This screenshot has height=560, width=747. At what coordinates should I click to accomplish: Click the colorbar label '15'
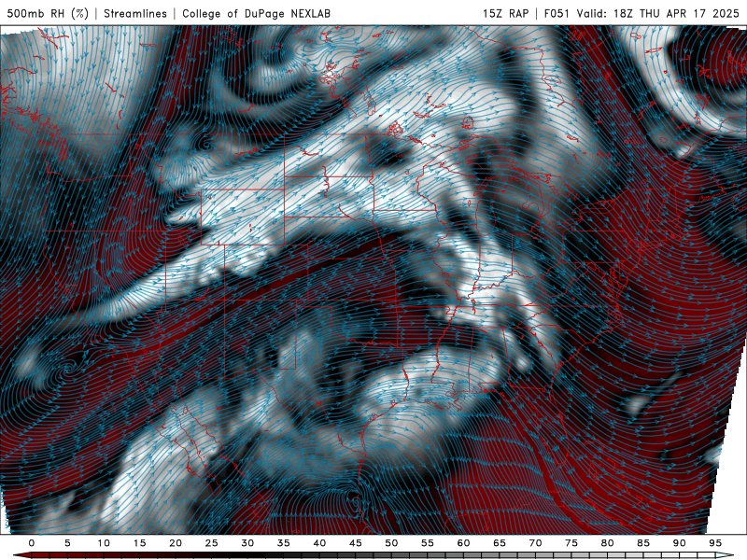[x=139, y=543]
